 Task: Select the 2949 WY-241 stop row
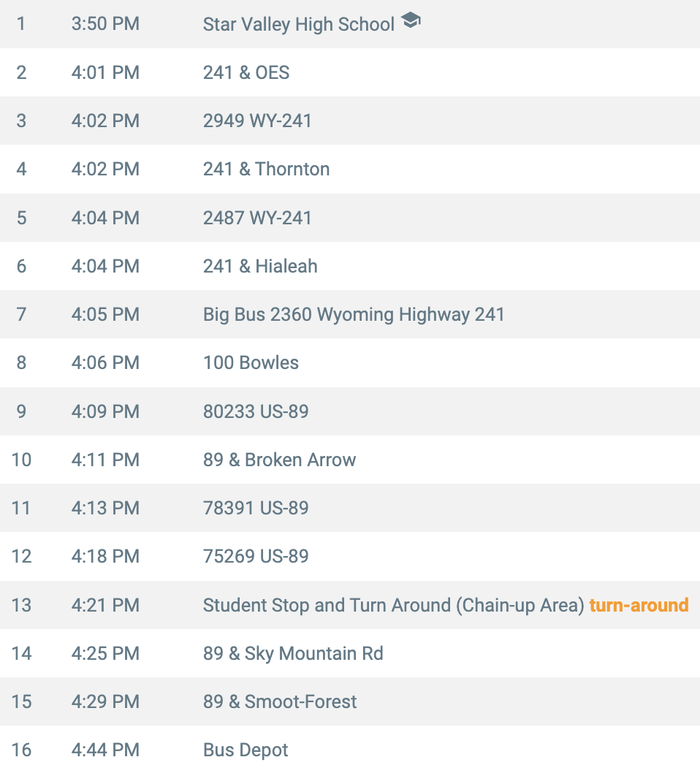click(x=350, y=121)
